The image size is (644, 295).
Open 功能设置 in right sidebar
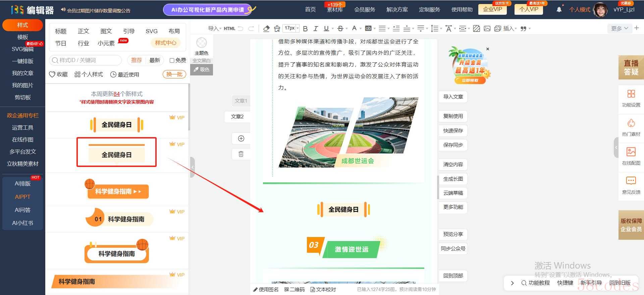click(631, 98)
